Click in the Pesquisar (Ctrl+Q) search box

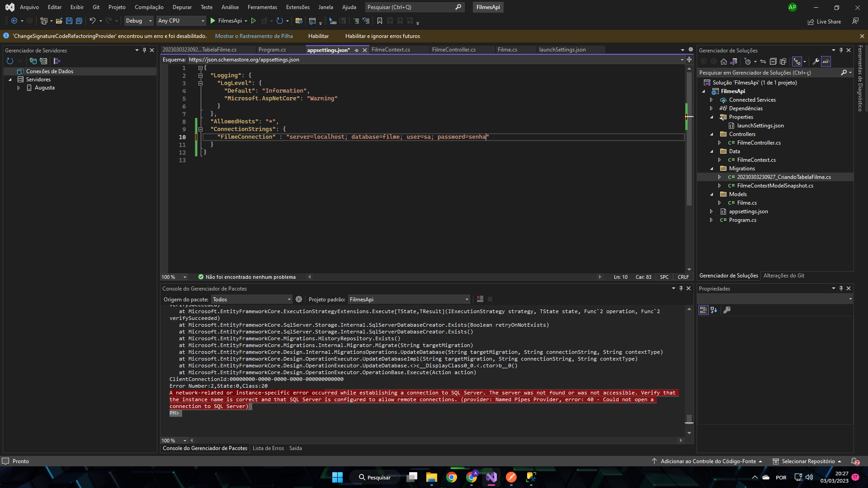414,7
